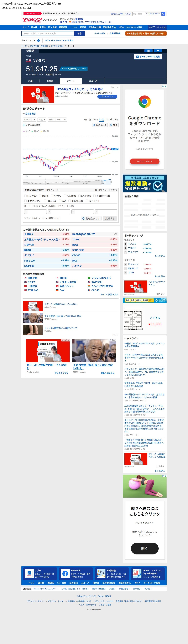Click Facebook icon in footer banner

[65, 574]
